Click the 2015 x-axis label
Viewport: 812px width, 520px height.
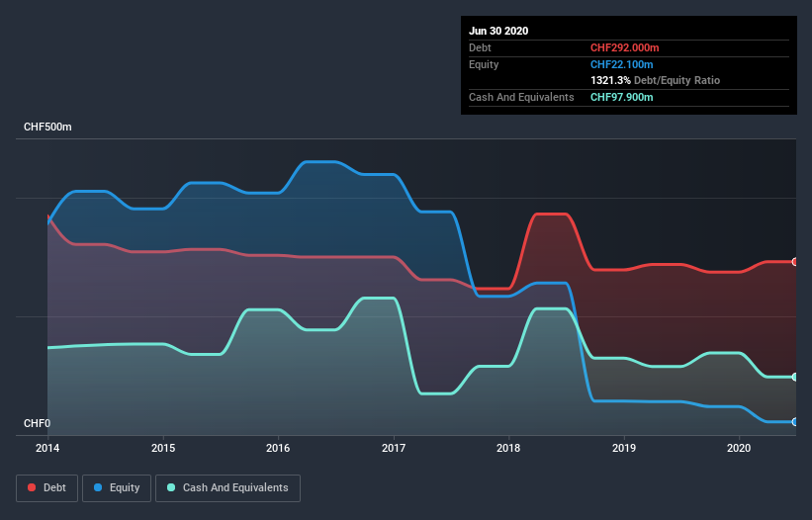[163, 448]
